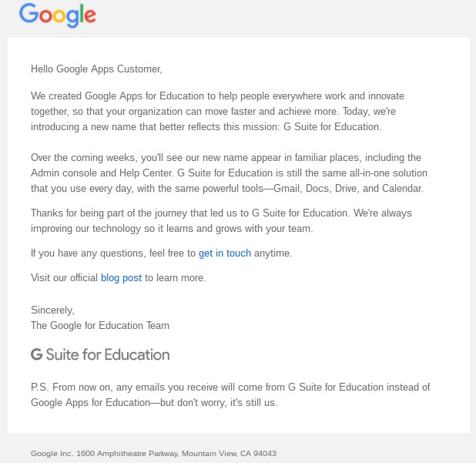Click the word "anytime" after the contact link
The height and width of the screenshot is (463, 476).
click(273, 253)
